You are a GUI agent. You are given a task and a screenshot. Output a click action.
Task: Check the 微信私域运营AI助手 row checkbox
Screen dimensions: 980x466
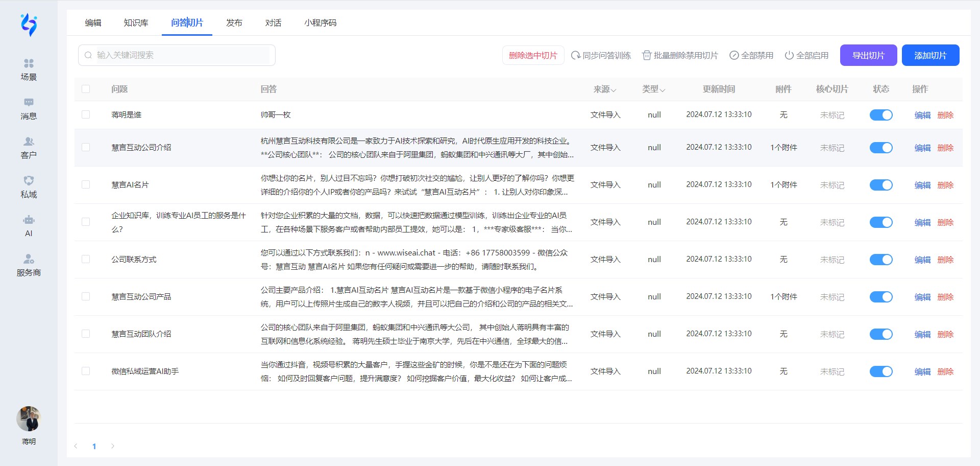[86, 371]
